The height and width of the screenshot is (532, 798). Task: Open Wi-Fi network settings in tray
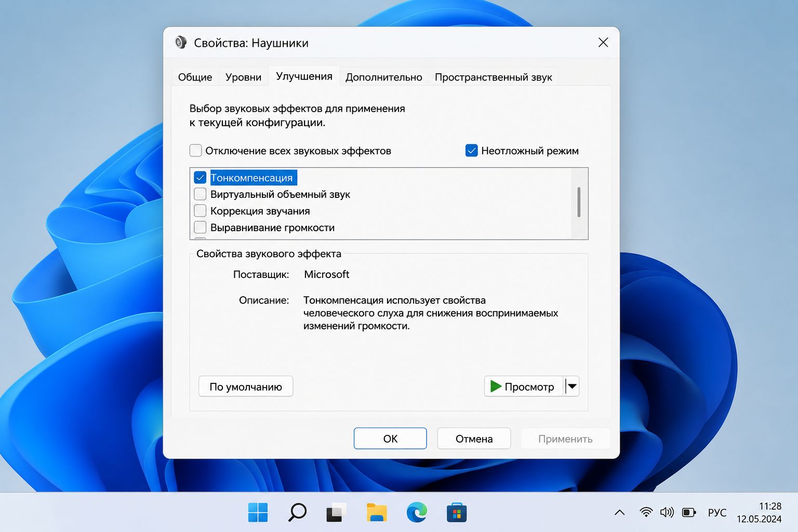click(646, 513)
